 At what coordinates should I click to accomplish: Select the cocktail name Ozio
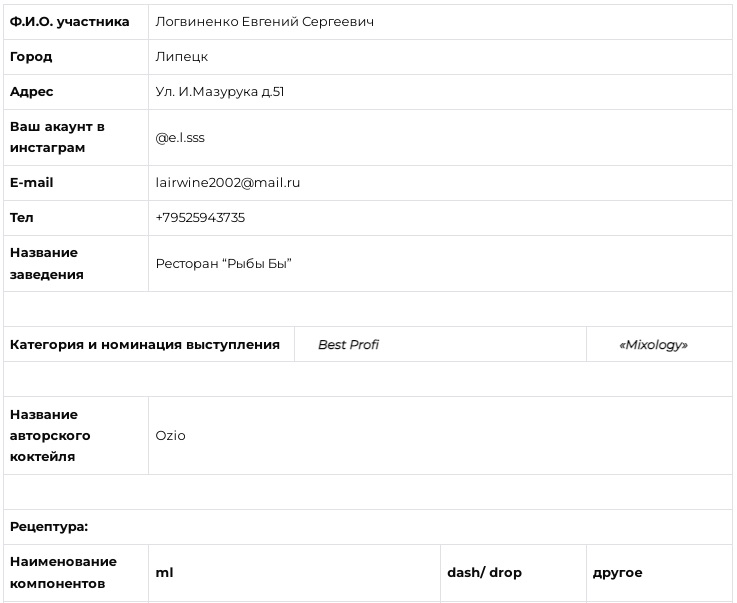tap(170, 436)
